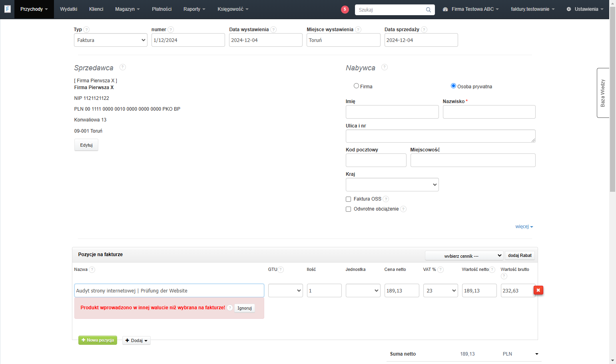Image resolution: width=616 pixels, height=364 pixels.
Task: Click help icon beside Faktura OSS
Action: pyautogui.click(x=386, y=199)
